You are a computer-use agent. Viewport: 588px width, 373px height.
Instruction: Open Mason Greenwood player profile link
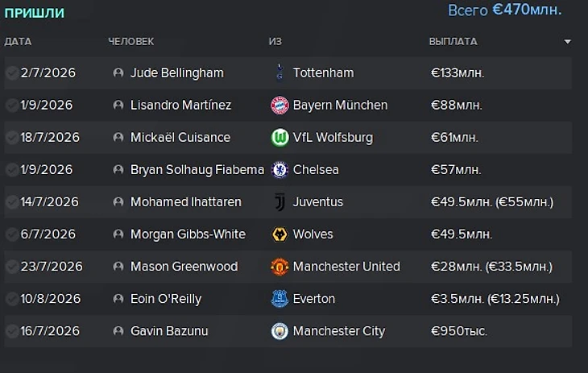184,267
